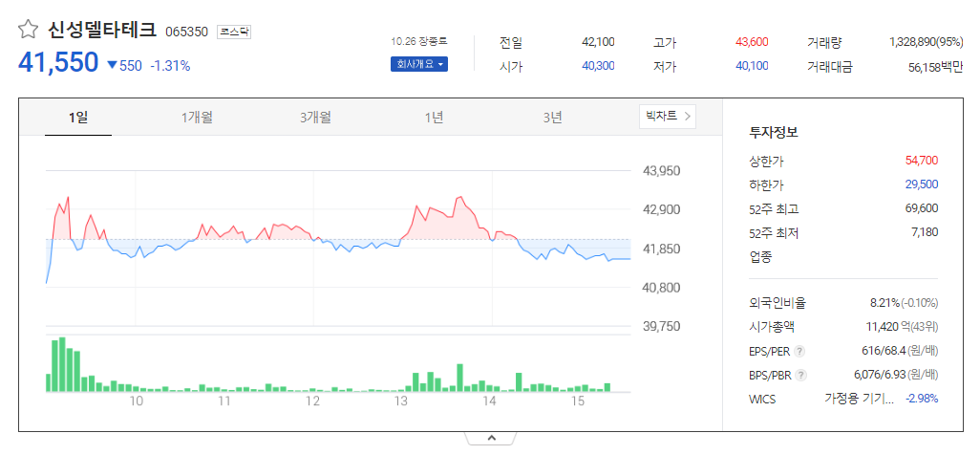Click the 외국인비율 value 8.21%
980x455 pixels.
point(885,304)
